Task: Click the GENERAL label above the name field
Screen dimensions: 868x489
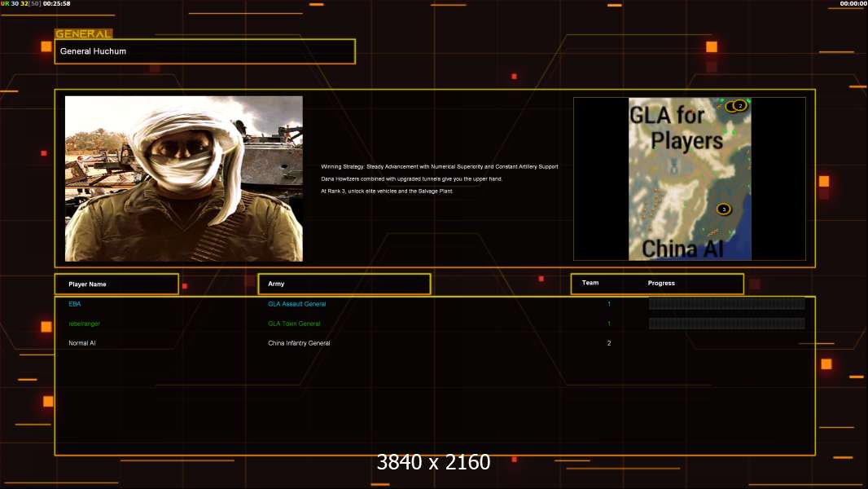Action: pos(84,33)
